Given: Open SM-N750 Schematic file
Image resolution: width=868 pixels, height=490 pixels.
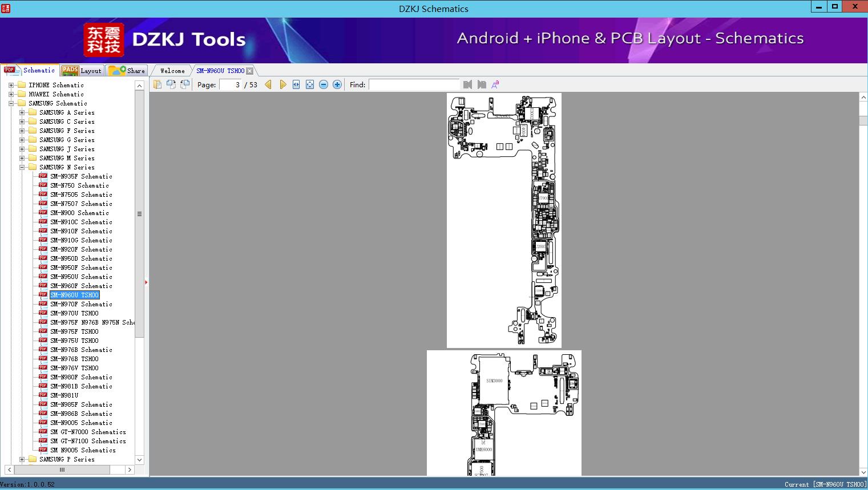Looking at the screenshot, I should (79, 185).
